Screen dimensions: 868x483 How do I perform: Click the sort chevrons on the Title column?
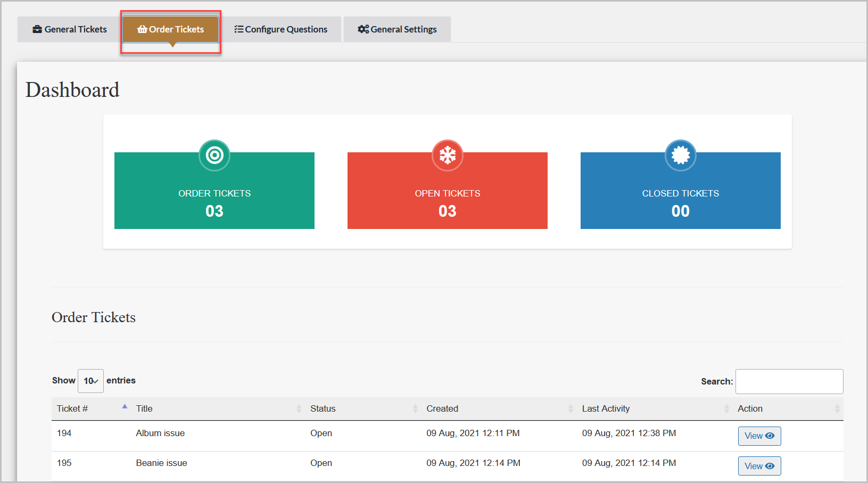point(299,408)
